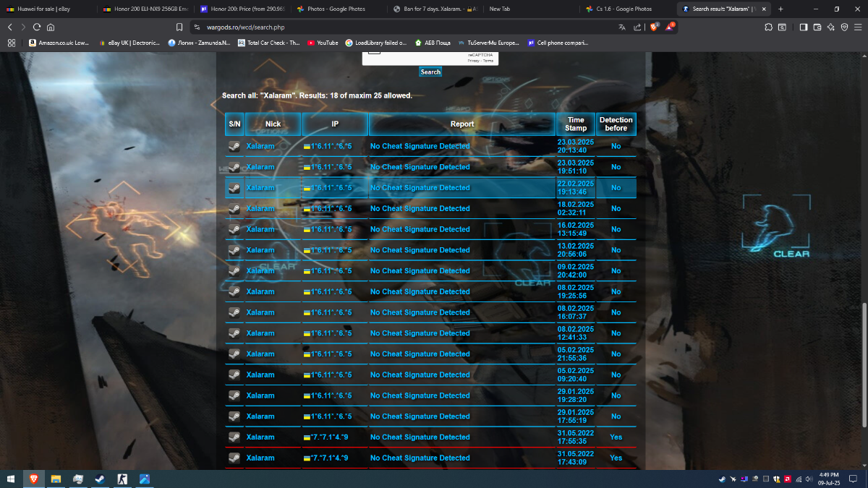The image size is (868, 488).
Task: Switch to the Photos - Google Photos tab
Action: 339,9
